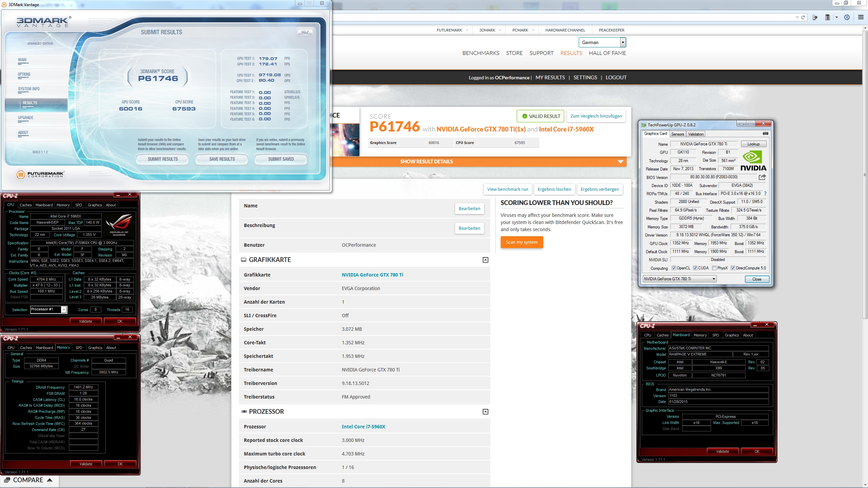Click the bus interface question mark icon
Image resolution: width=868 pixels, height=488 pixels.
[765, 194]
